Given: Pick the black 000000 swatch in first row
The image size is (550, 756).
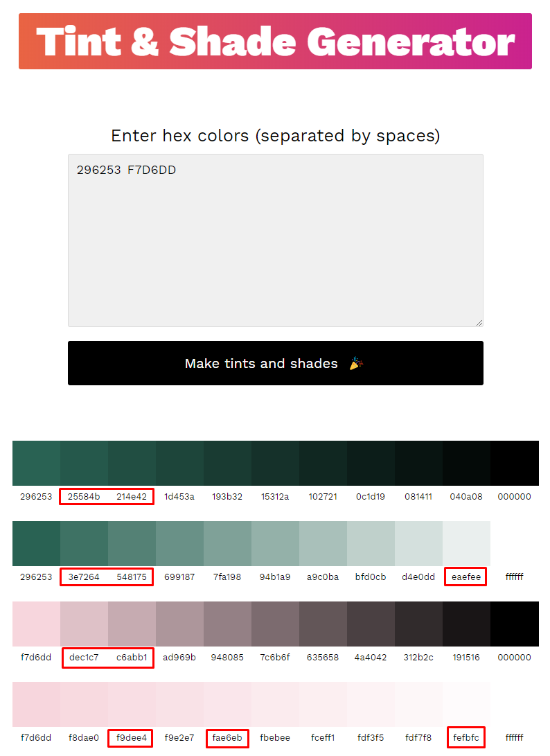Looking at the screenshot, I should tap(515, 463).
